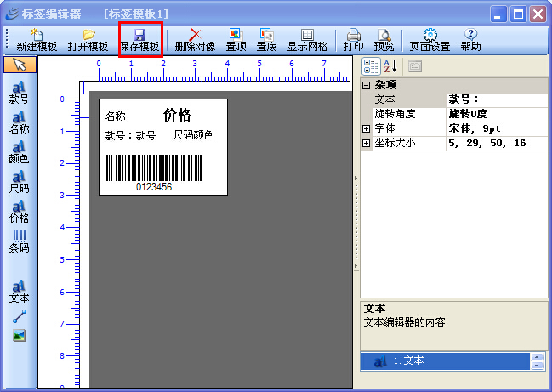Expand the 字体 property
This screenshot has height=392, width=552.
point(366,128)
